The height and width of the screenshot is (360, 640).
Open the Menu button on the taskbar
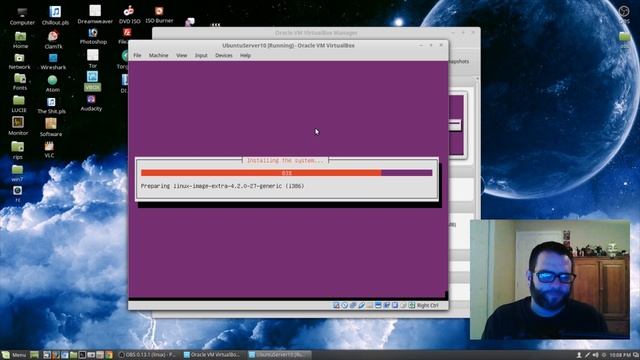pos(14,355)
